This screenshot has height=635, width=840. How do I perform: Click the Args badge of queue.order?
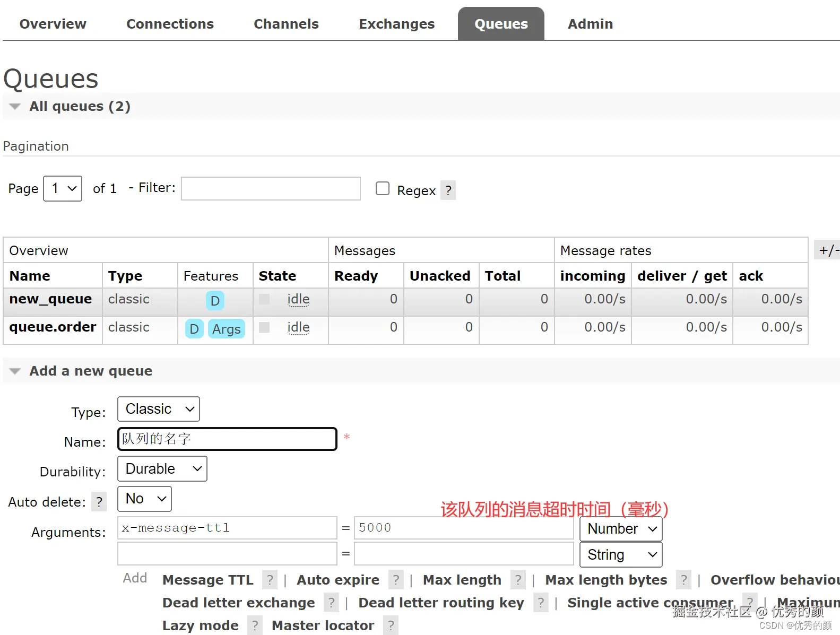point(227,329)
